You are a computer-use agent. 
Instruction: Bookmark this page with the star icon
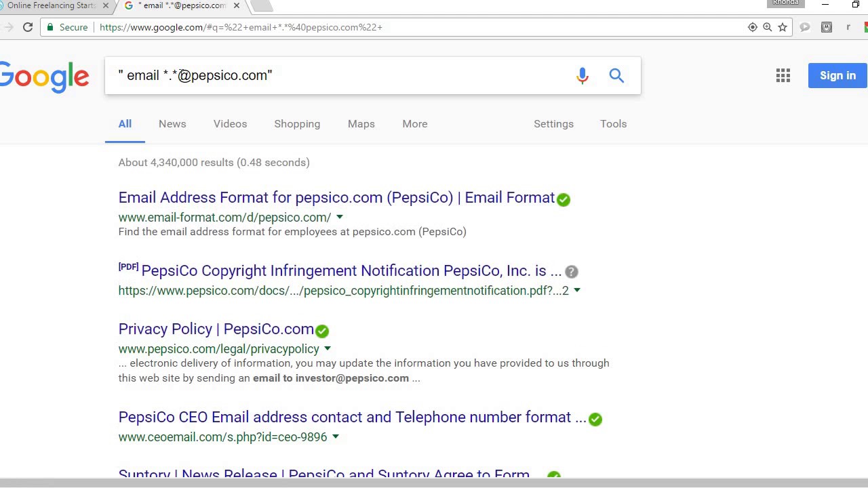coord(783,27)
